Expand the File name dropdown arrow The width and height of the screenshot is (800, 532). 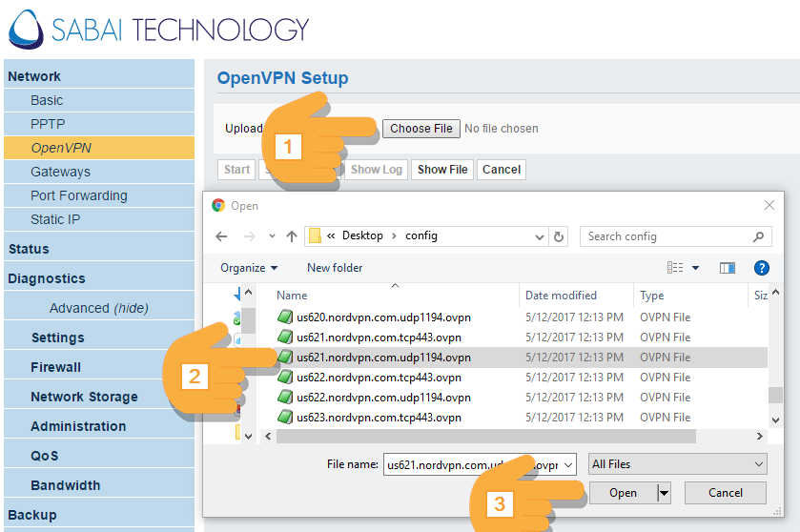click(568, 464)
